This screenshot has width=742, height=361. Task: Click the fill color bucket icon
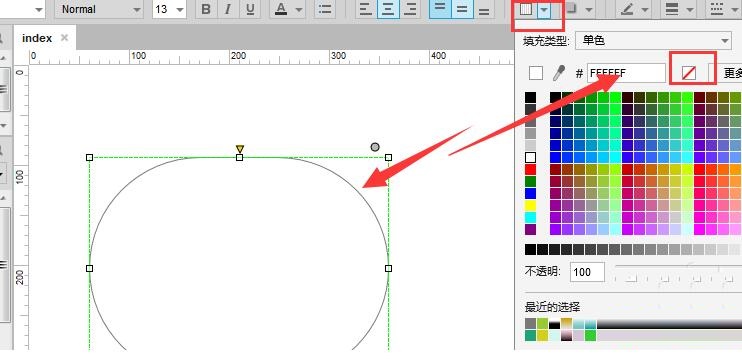(526, 9)
